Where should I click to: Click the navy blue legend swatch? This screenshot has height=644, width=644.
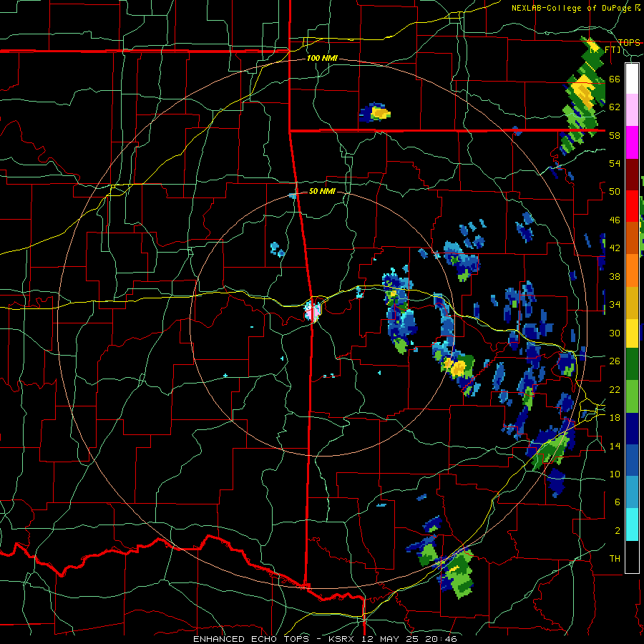click(632, 429)
